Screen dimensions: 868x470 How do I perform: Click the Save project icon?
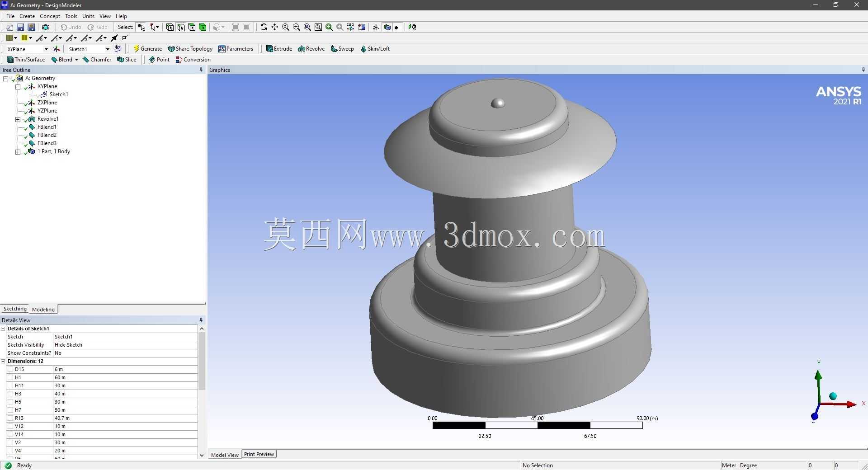pos(20,27)
